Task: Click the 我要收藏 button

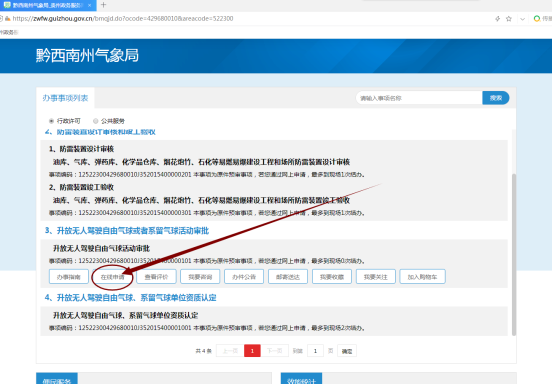Action: pos(332,277)
